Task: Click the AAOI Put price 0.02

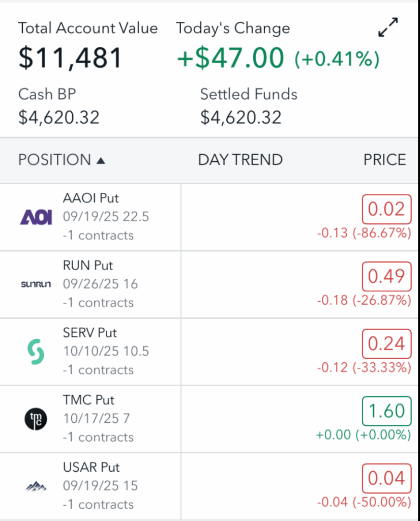Action: pos(386,209)
